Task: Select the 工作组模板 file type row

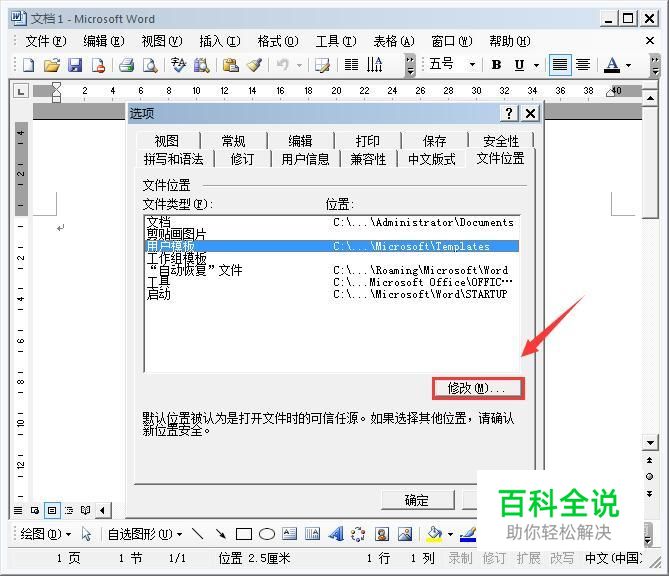Action: [332, 258]
